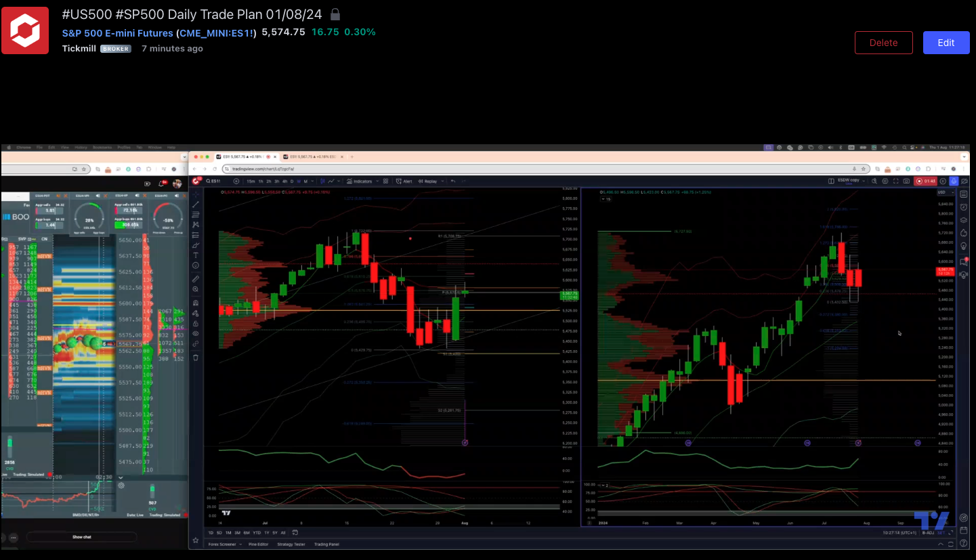
Task: Open the alerts clock icon in right sidebar
Action: click(x=963, y=207)
